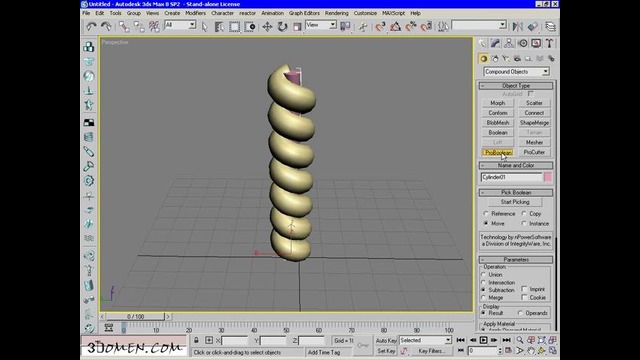Viewport: 640px width, 360px height.
Task: Open the reference coordinate View dropdown
Action: point(321,25)
